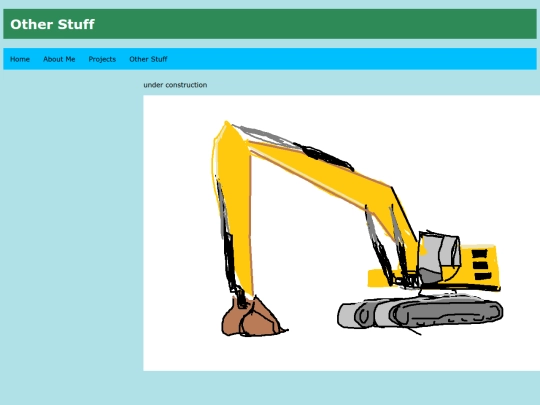
Task: Click the 'under construction' text
Action: [175, 85]
